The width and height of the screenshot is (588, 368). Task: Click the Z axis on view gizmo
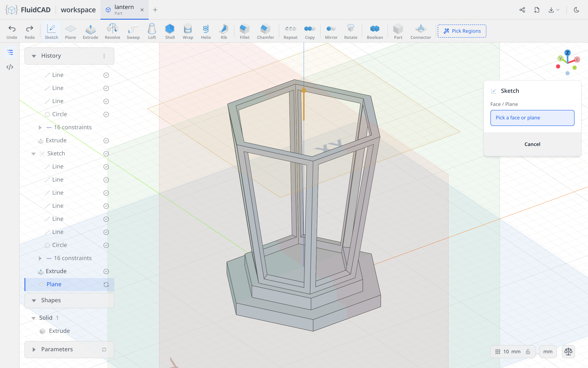(x=567, y=53)
